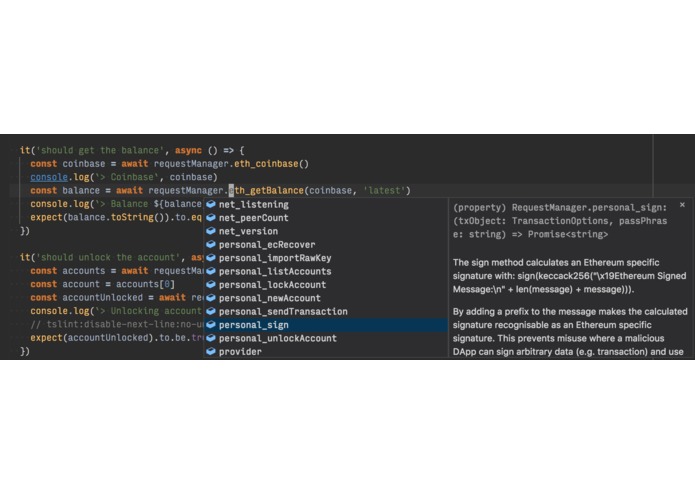Click property icon beside net_listening
The width and height of the screenshot is (695, 494).
(211, 204)
